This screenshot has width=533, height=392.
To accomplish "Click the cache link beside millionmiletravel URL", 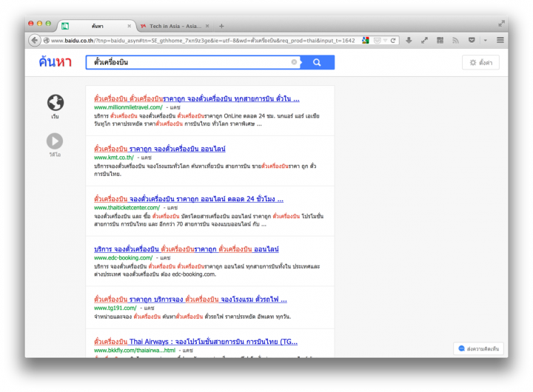I will [175, 107].
